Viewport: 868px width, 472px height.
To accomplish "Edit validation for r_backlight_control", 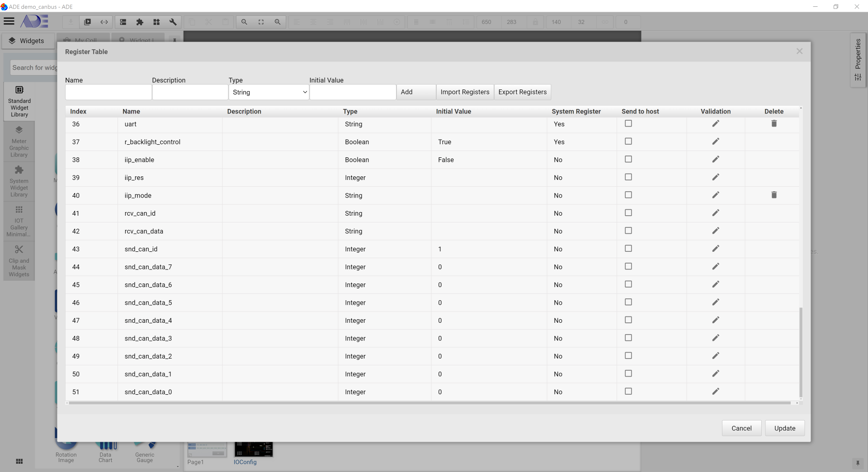I will 715,142.
